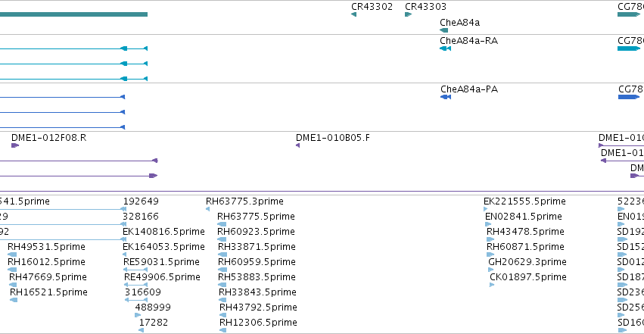Click the teal arrow glyph under CR43303
Viewport: 644px width, 334px height.
click(x=408, y=14)
